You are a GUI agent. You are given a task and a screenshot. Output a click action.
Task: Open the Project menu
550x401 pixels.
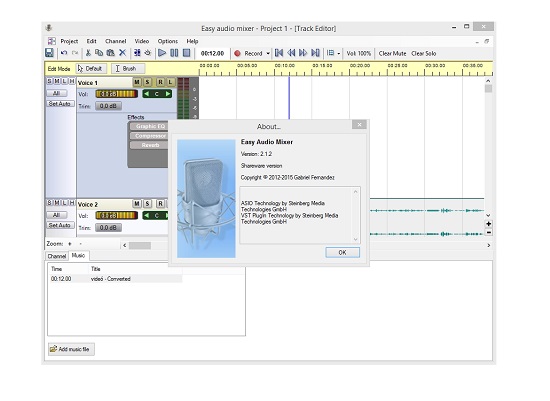point(69,41)
